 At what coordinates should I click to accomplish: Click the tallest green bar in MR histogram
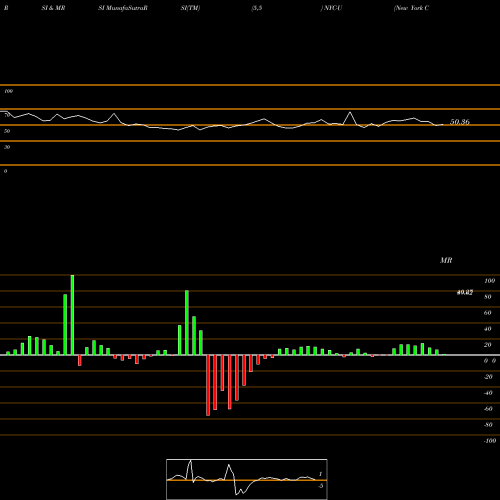coord(72,315)
